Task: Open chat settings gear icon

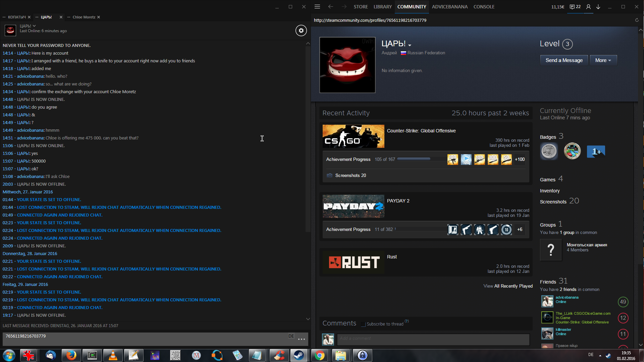Action: [x=301, y=31]
